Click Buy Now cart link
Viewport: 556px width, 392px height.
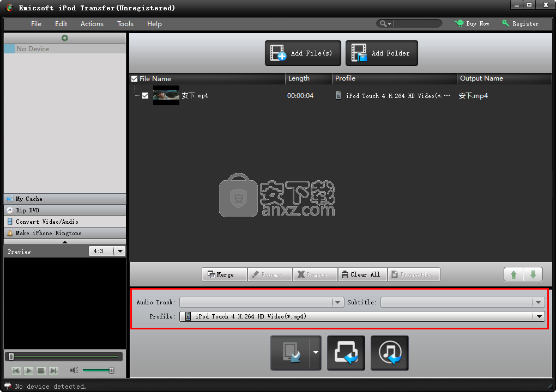pyautogui.click(x=472, y=24)
